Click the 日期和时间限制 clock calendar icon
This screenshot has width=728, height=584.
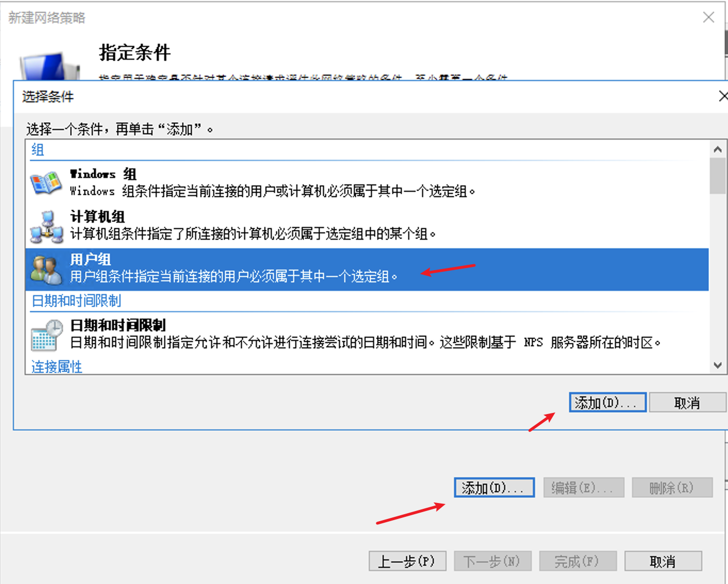(46, 334)
